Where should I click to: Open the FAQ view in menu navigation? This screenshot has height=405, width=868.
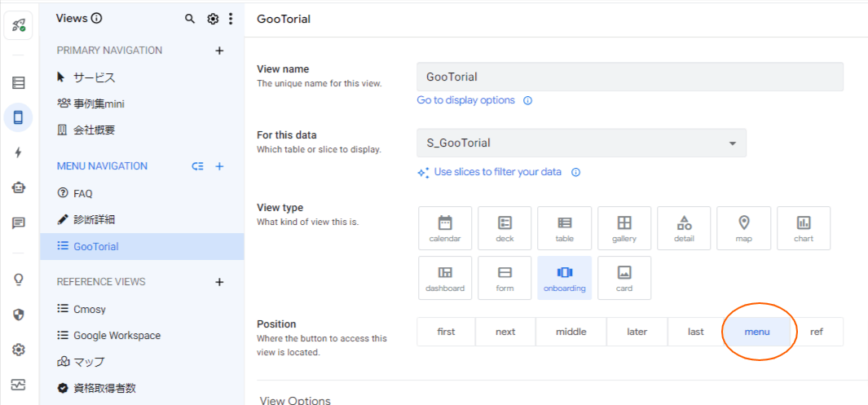[83, 194]
